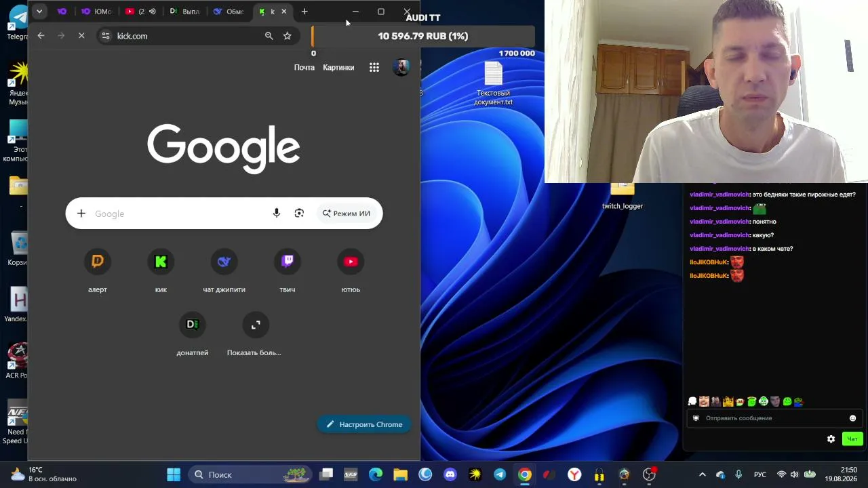Start voice search with the microphone

[277, 213]
